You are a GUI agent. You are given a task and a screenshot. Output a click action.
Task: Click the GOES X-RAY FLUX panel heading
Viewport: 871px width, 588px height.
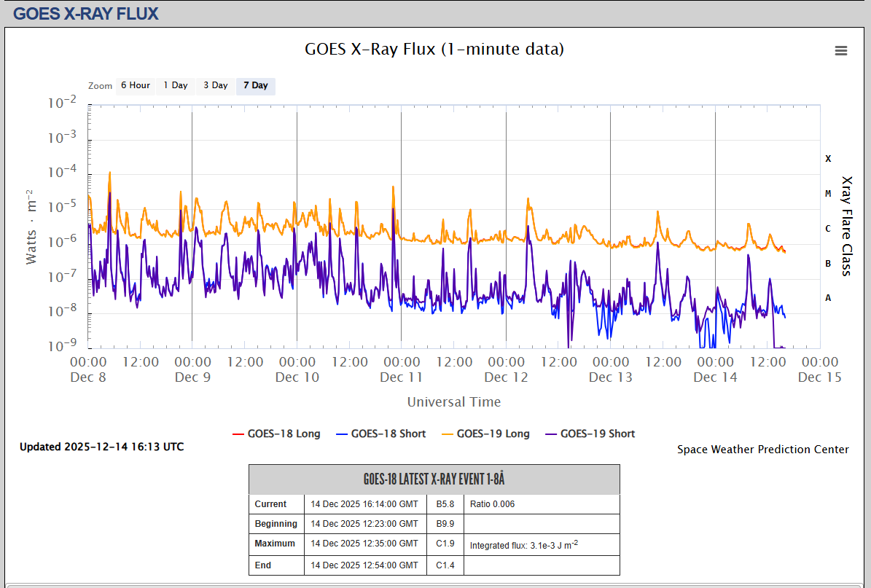(86, 13)
